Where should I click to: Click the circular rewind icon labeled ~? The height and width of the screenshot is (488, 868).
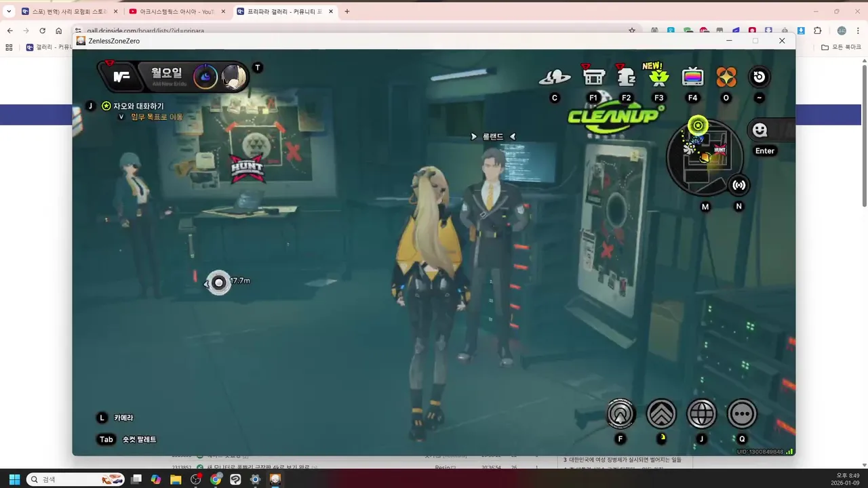pyautogui.click(x=759, y=77)
